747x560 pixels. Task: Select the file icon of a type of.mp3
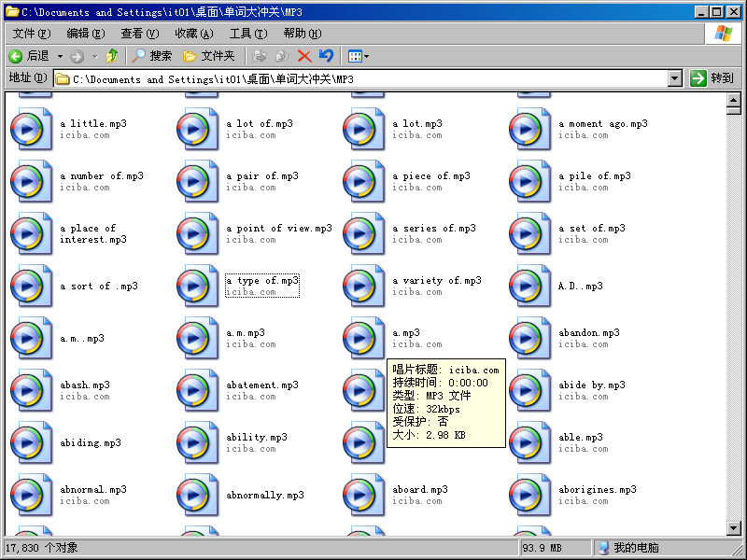[197, 287]
